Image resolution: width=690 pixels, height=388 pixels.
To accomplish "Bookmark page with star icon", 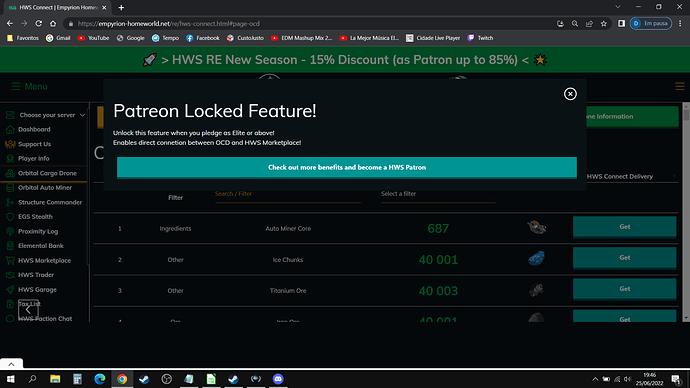I will (x=604, y=24).
